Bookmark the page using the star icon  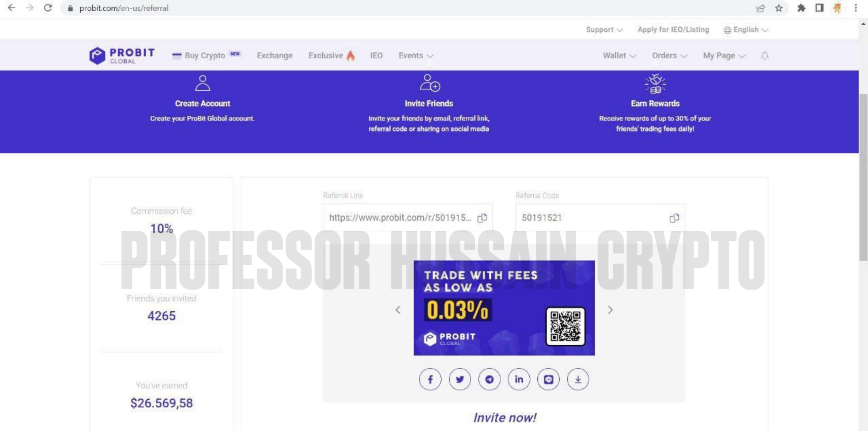tap(779, 8)
